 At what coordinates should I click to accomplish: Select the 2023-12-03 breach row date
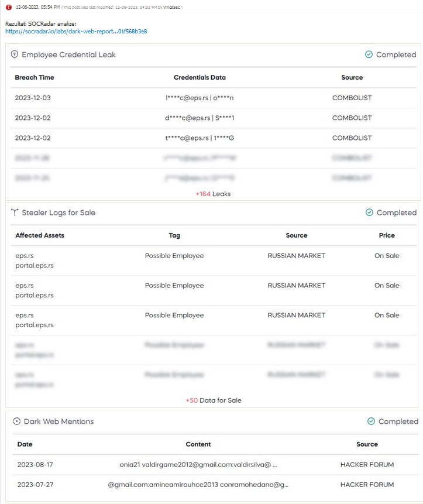click(33, 98)
